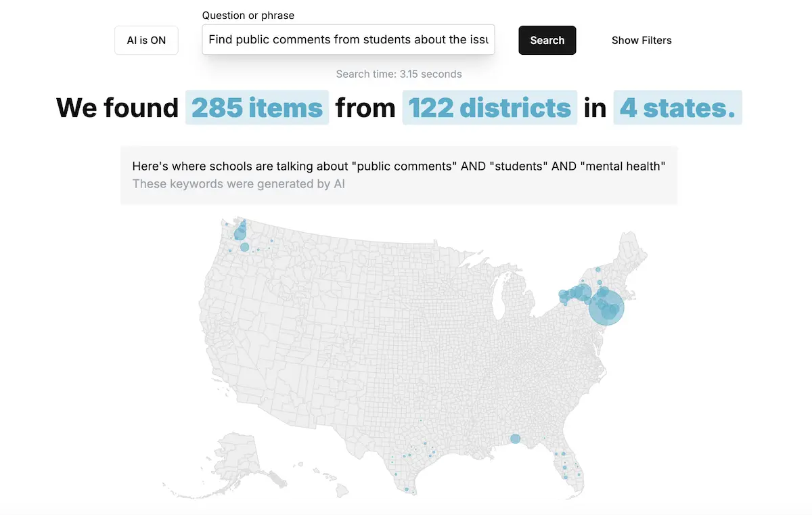The image size is (812, 515).
Task: Select the westernmost bubble in New York state
Action: point(562,294)
